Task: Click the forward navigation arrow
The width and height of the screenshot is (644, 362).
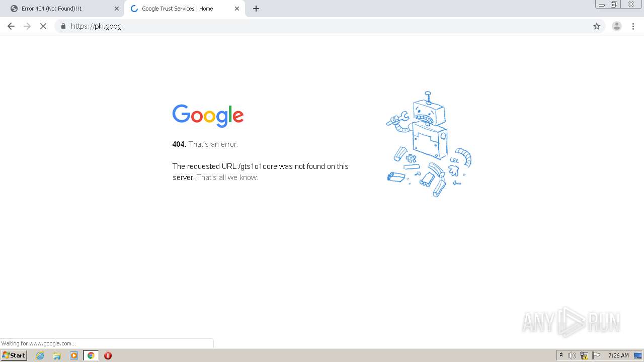Action: [27, 26]
